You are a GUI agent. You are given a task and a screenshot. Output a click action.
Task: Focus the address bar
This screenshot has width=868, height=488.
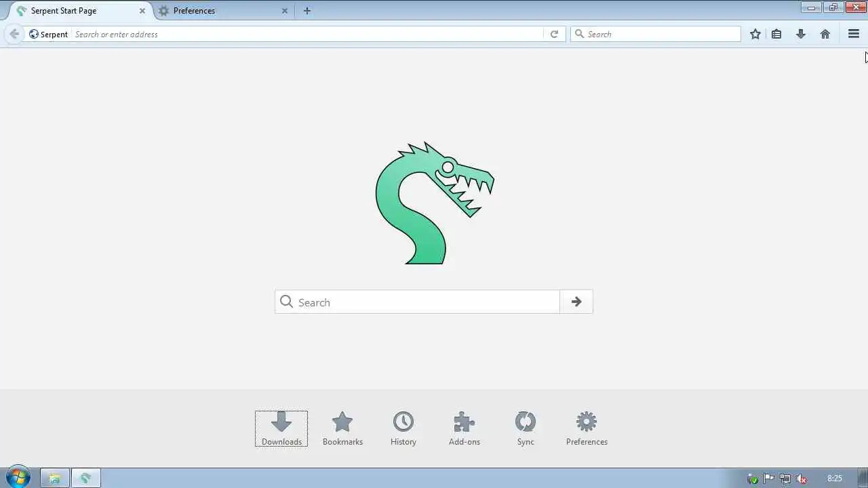pyautogui.click(x=307, y=34)
